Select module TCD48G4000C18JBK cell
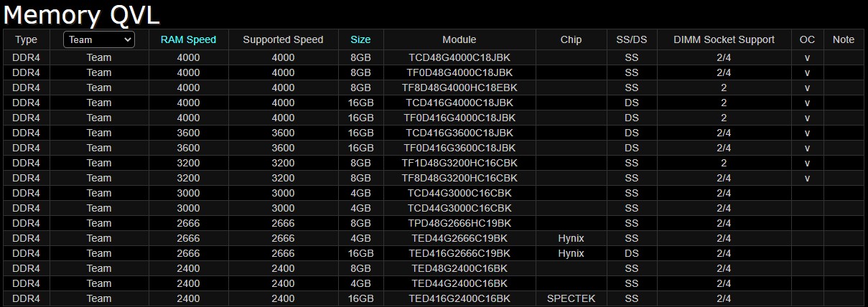The height and width of the screenshot is (307, 868). click(x=459, y=57)
